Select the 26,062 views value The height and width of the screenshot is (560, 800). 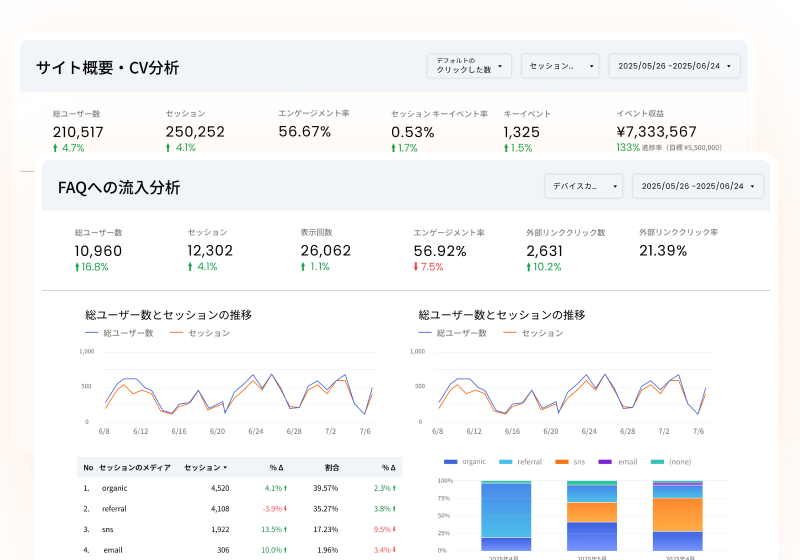coord(326,250)
